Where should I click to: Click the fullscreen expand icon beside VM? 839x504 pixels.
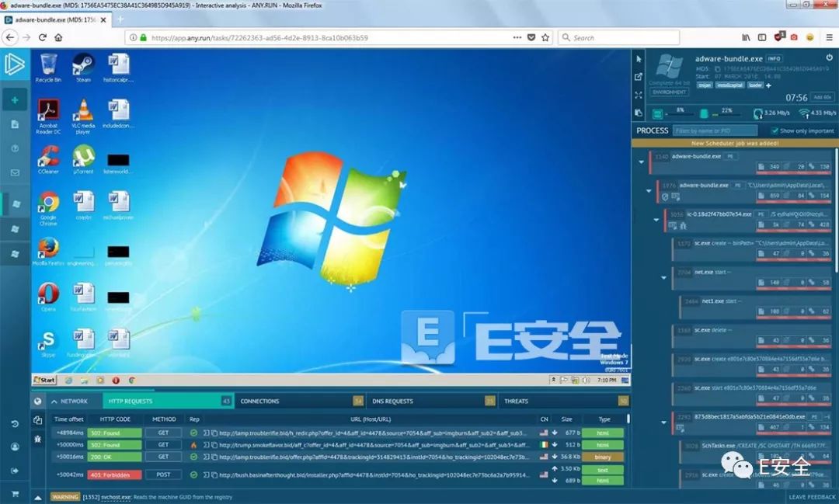[639, 95]
